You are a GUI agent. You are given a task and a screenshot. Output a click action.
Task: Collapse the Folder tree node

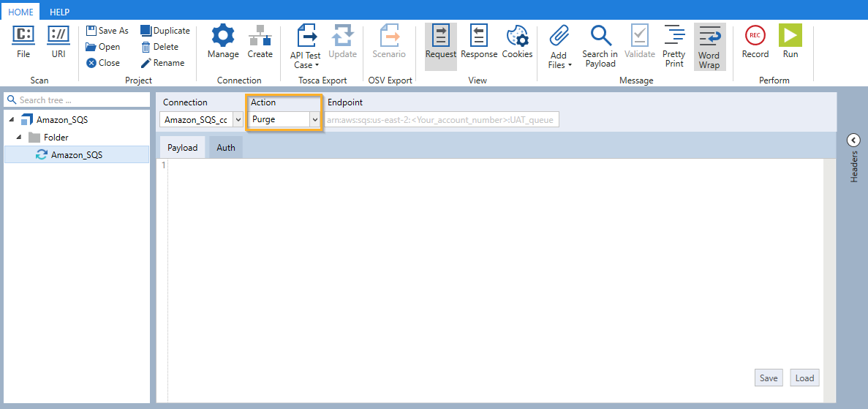tap(20, 138)
